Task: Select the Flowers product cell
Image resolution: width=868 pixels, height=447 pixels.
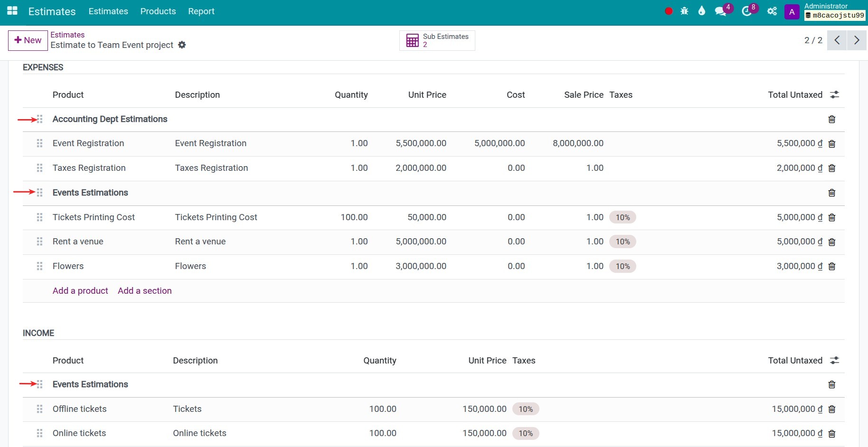Action: point(68,266)
